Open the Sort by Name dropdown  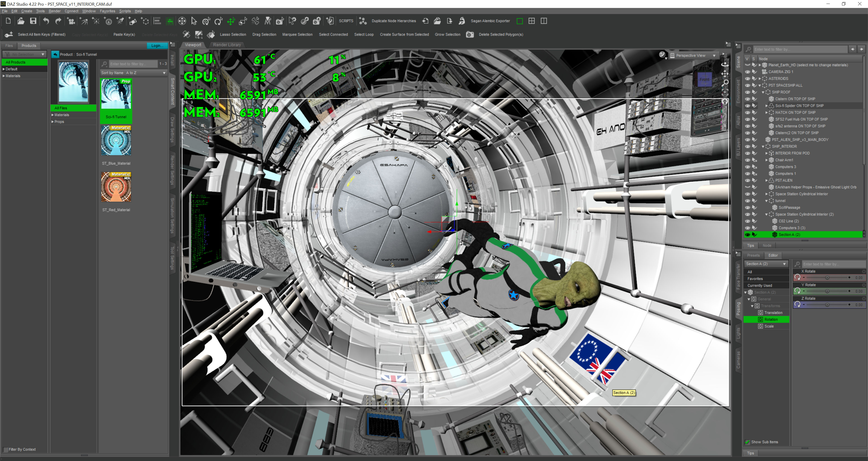[x=133, y=73]
